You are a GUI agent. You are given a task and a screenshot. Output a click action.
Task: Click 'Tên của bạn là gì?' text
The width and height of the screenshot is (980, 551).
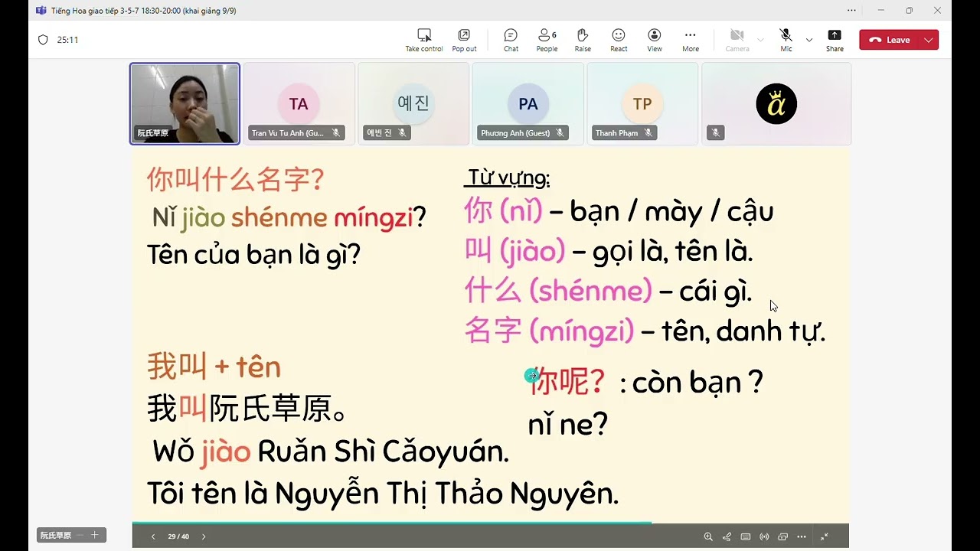[x=253, y=255]
